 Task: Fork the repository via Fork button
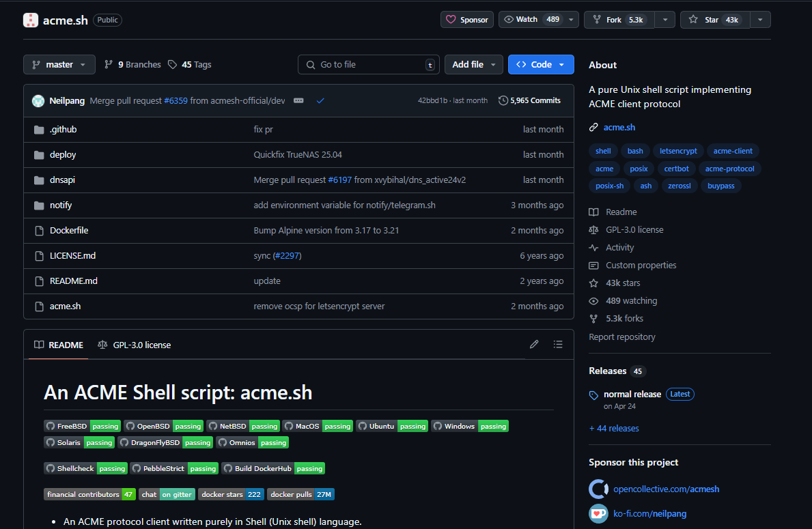[619, 20]
